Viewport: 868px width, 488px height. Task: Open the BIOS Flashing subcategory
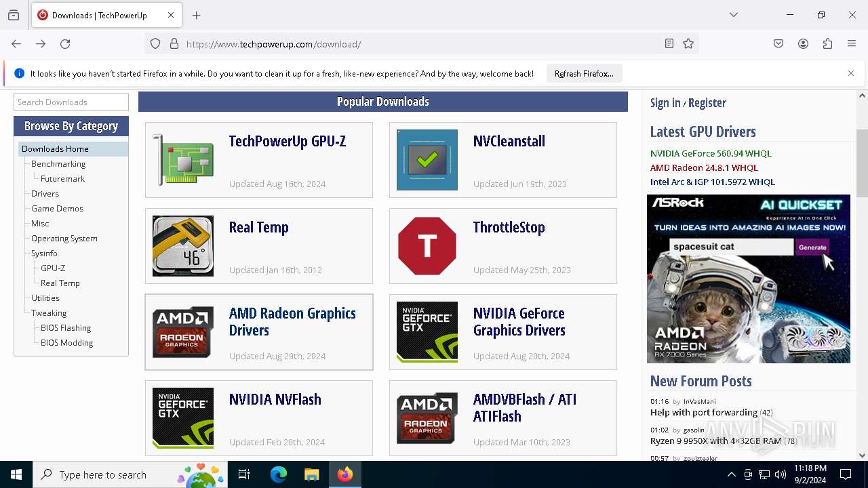[66, 328]
